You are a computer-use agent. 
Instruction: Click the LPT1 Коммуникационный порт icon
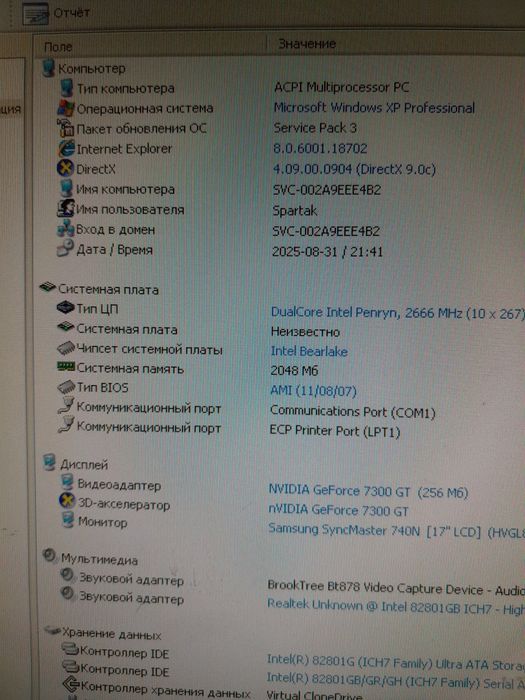[66, 425]
